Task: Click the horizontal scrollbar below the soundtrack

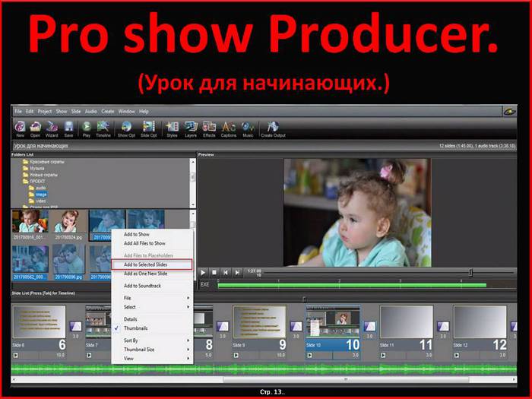Action: click(x=346, y=379)
